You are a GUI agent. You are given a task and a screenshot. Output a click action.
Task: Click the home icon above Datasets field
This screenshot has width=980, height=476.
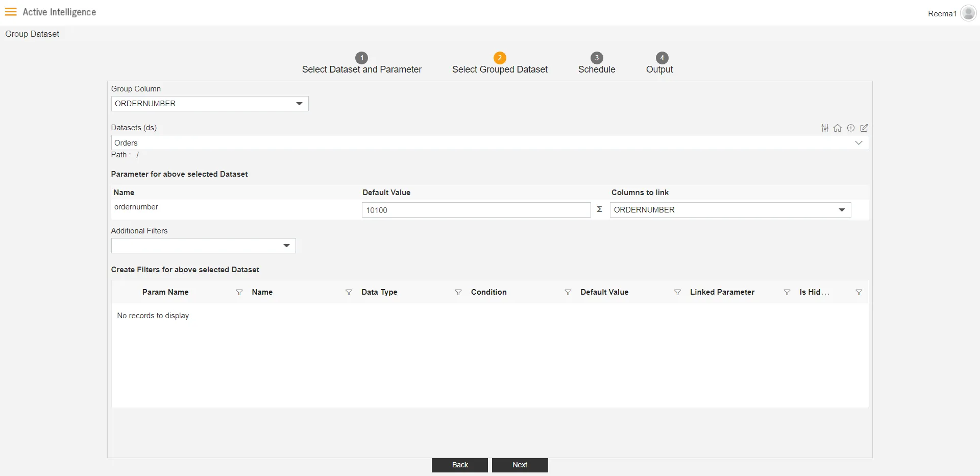pos(838,128)
